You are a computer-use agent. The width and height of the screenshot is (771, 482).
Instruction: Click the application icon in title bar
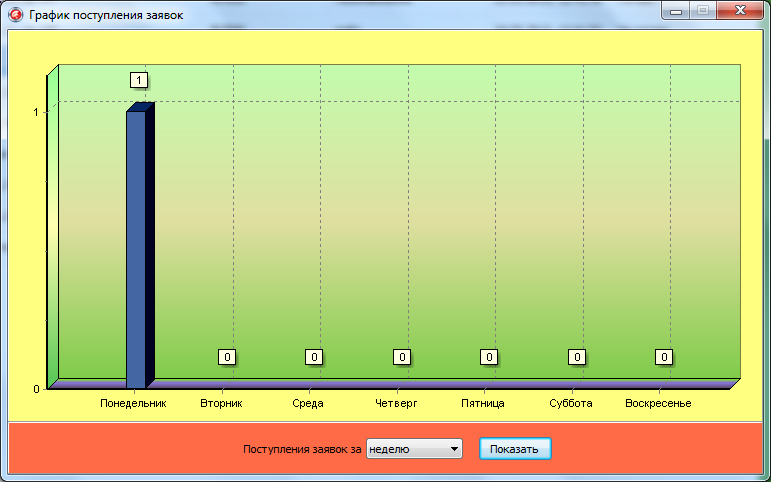tap(16, 15)
